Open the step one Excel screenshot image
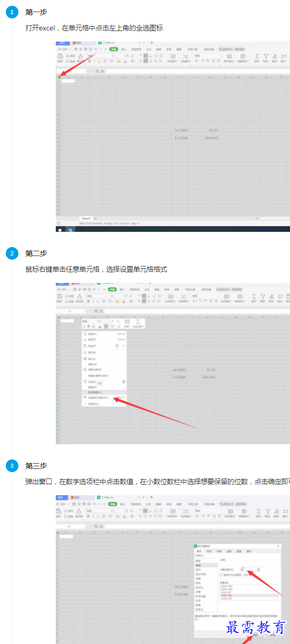290x644 pixels. [173, 136]
